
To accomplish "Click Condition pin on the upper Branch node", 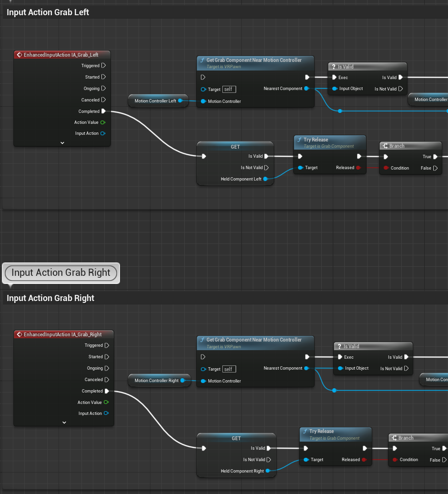I will [x=386, y=168].
